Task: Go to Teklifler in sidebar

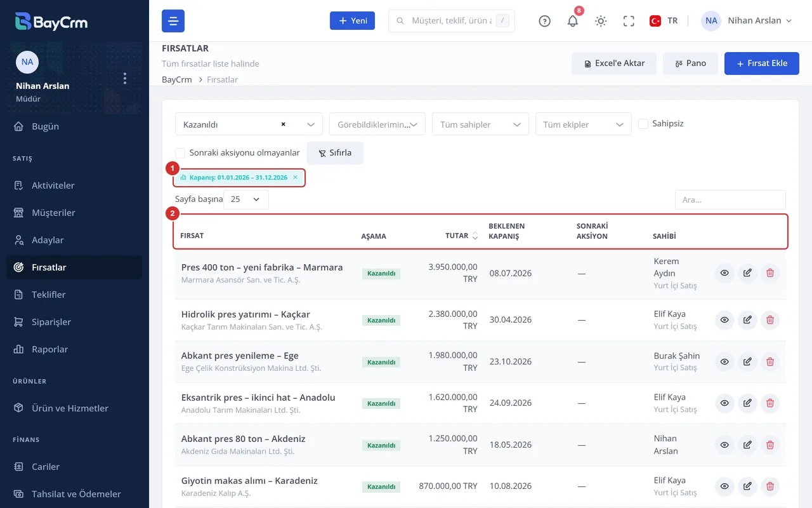Action: click(x=49, y=295)
